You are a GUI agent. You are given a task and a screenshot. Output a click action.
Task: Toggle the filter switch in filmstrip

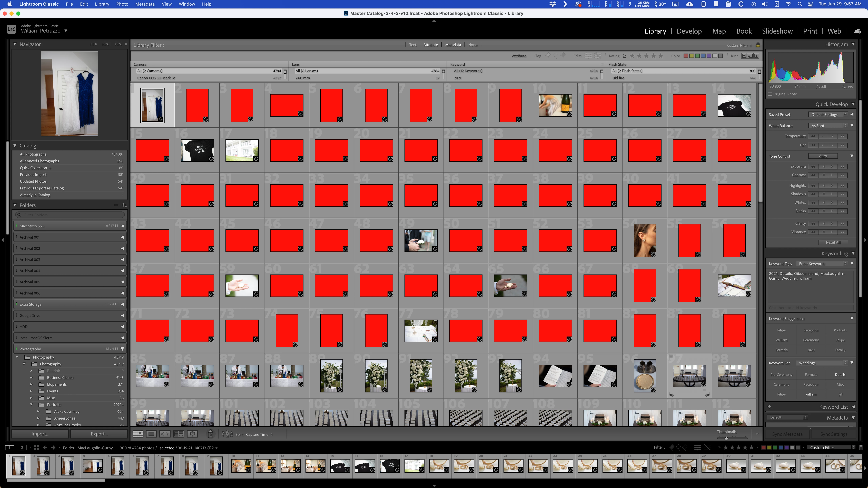point(861,447)
